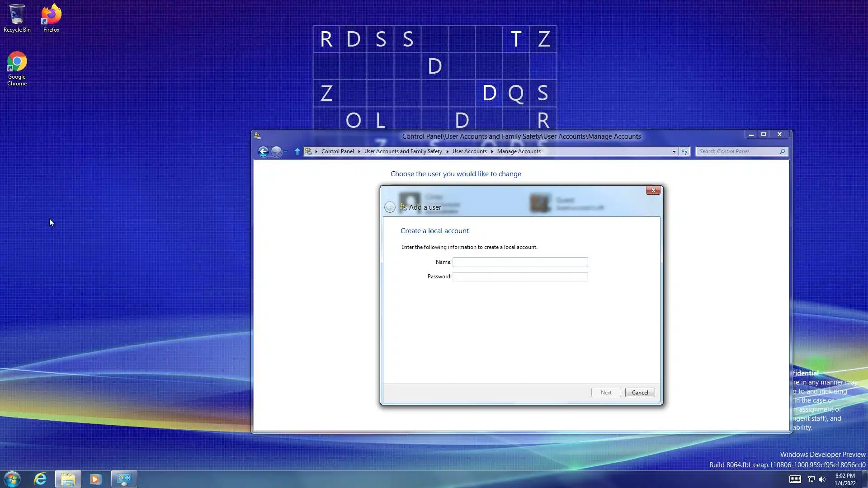Click the Refresh button beside address bar
The width and height of the screenshot is (868, 488).
click(x=684, y=151)
